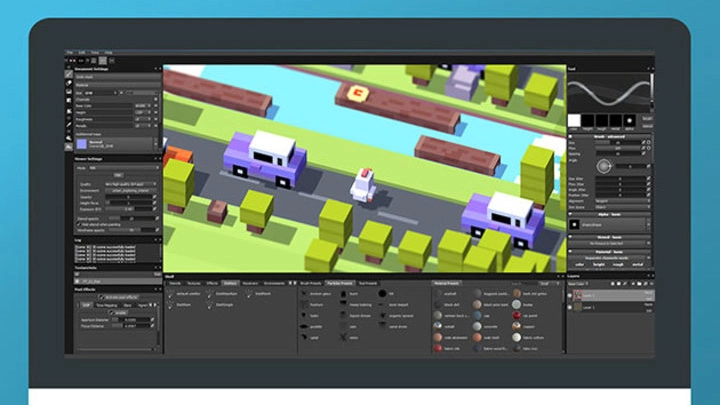720x405 pixels.
Task: Choose the concrete material preset
Action: point(486,327)
